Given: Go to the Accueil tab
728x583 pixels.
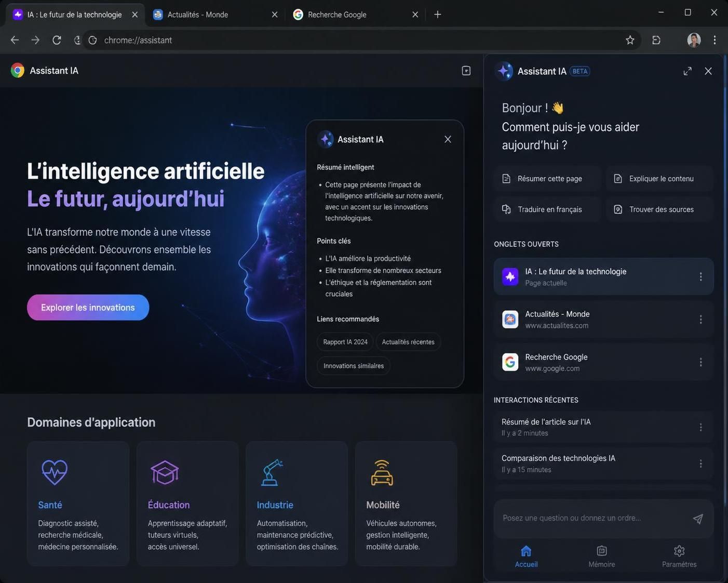Looking at the screenshot, I should click(526, 556).
